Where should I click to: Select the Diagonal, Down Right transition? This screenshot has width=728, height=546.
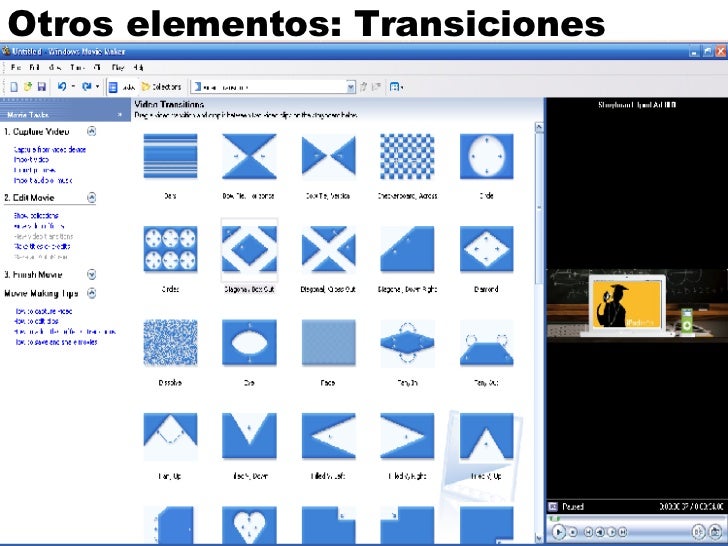click(407, 249)
